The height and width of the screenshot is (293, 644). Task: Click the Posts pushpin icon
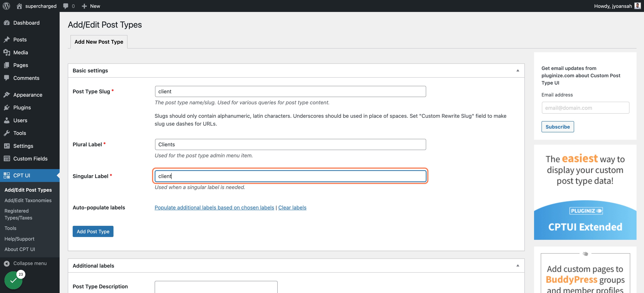pyautogui.click(x=7, y=40)
